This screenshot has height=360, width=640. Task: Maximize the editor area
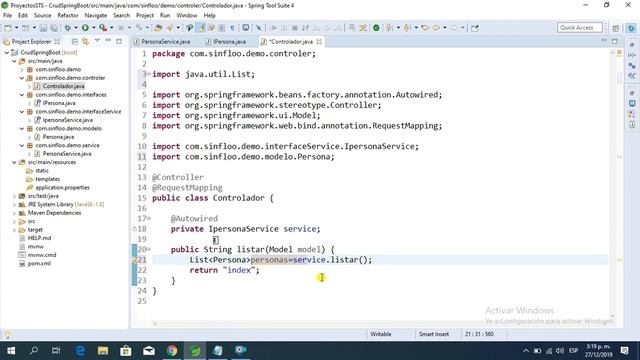tap(615, 41)
